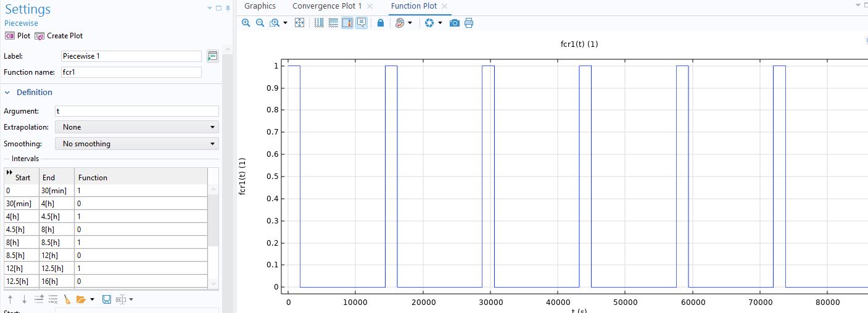Toggle the color legend display
Screen dimensions: 868x313
tap(347, 23)
